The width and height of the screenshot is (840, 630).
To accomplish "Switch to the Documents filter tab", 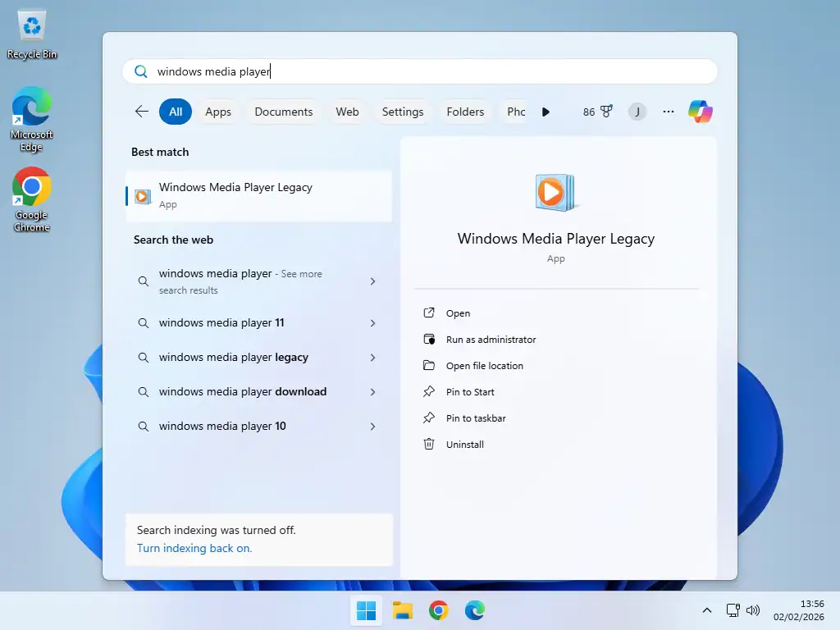I will (283, 111).
